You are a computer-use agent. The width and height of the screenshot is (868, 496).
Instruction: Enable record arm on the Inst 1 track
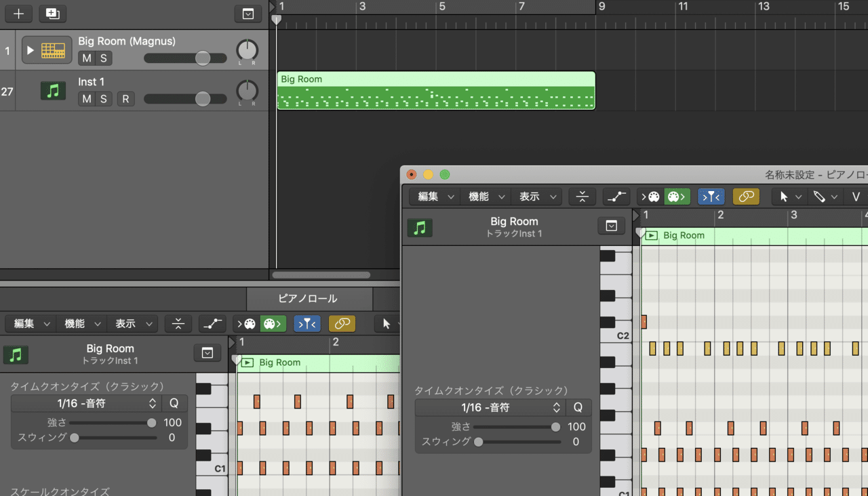(x=125, y=98)
